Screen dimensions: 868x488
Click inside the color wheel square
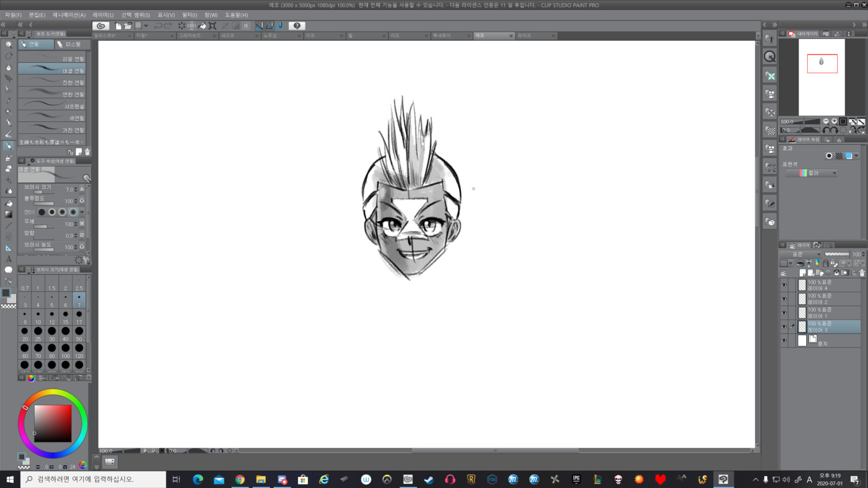pyautogui.click(x=53, y=423)
